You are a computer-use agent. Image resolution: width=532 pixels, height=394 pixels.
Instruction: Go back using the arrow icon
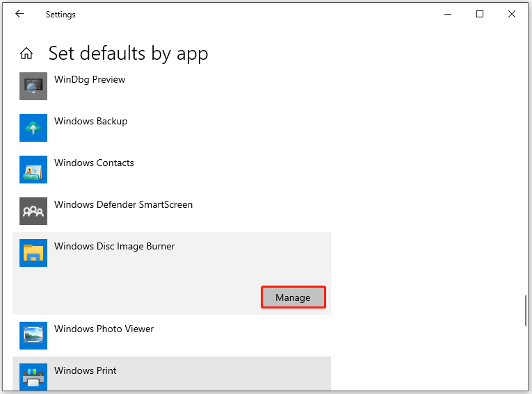19,14
